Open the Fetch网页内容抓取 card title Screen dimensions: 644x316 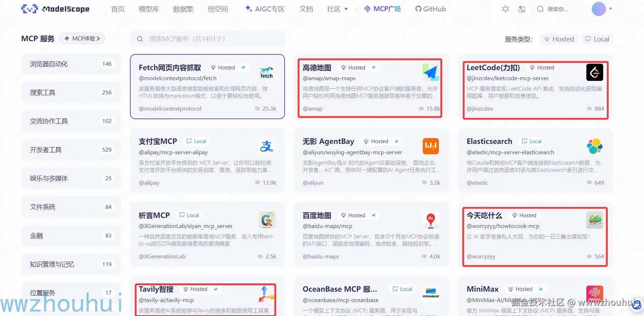tap(170, 68)
